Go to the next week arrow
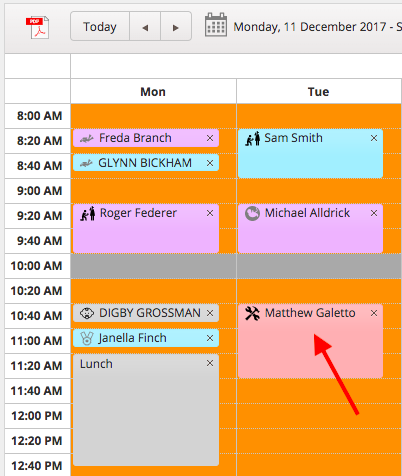Viewport: 402px width, 476px height. pos(176,26)
